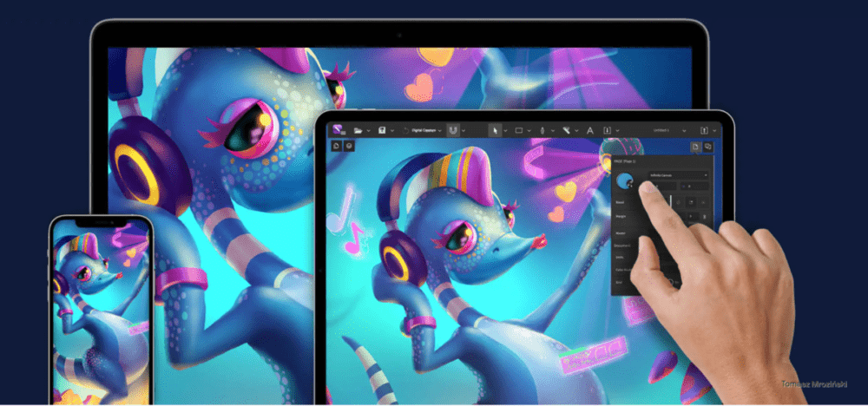Click the open folder icon in the tablet toolbar

[x=358, y=130]
